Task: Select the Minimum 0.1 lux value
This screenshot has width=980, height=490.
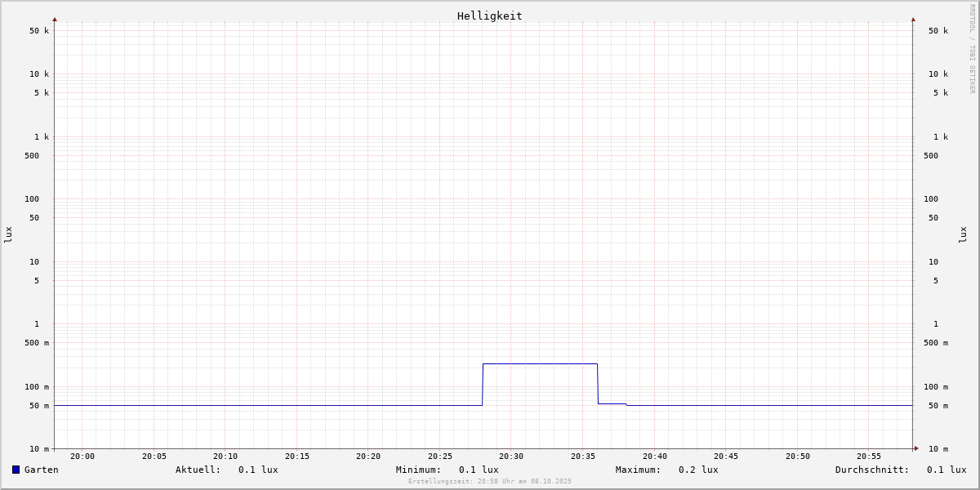Action: pyautogui.click(x=479, y=470)
